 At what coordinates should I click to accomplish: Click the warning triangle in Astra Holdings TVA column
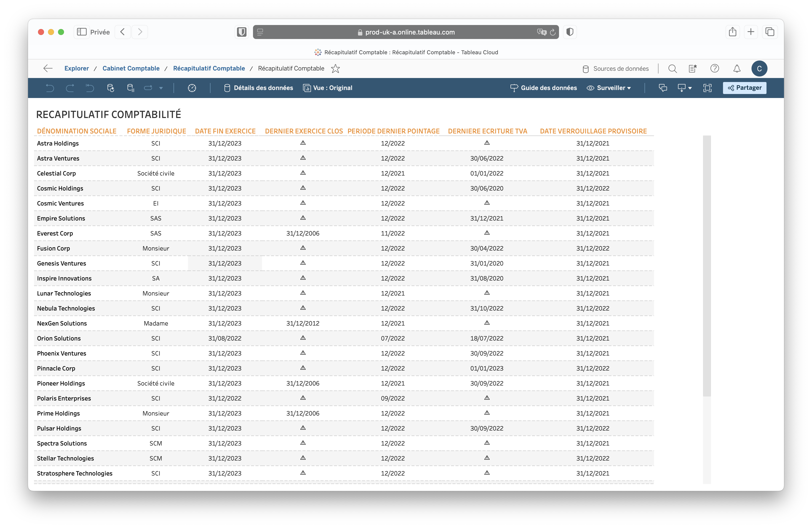point(487,143)
